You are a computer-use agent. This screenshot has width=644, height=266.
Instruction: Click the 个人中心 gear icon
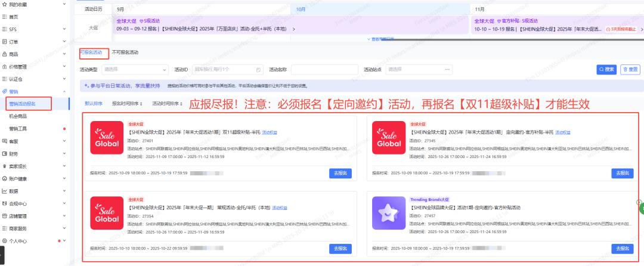(5, 241)
